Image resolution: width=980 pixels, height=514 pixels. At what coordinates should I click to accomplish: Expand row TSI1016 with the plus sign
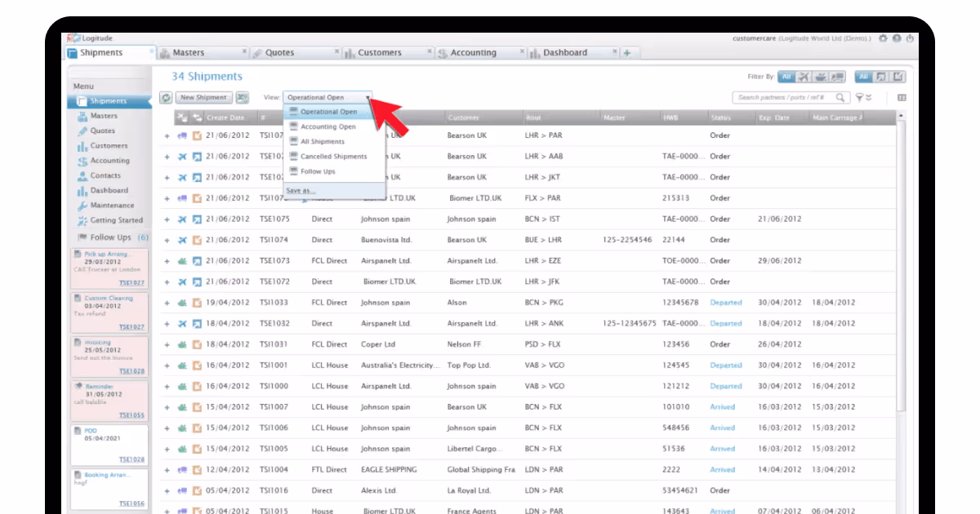(167, 490)
